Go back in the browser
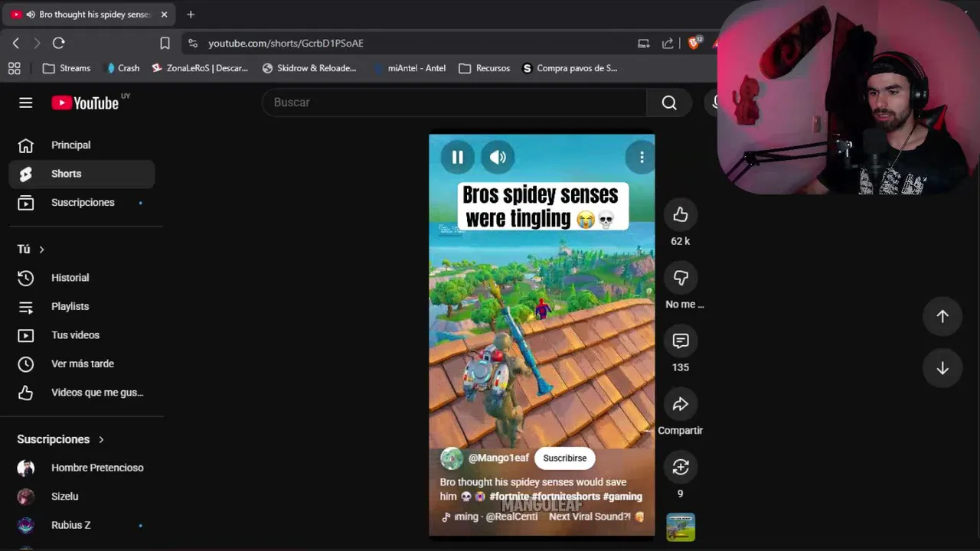This screenshot has width=980, height=551. pyautogui.click(x=16, y=44)
